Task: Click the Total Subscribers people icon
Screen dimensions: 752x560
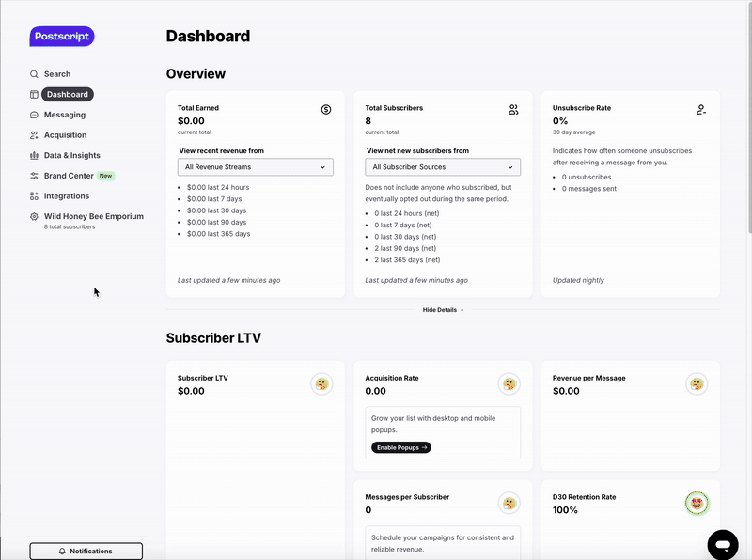Action: (513, 110)
